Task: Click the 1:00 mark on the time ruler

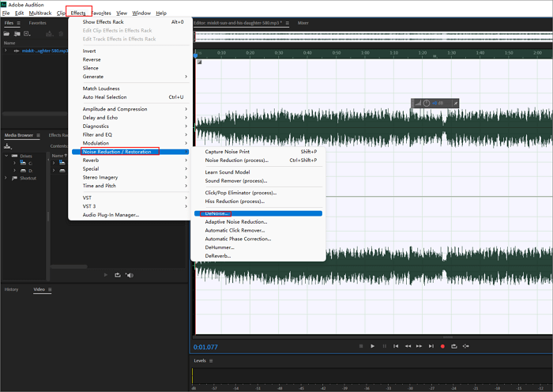Action: tap(365, 53)
